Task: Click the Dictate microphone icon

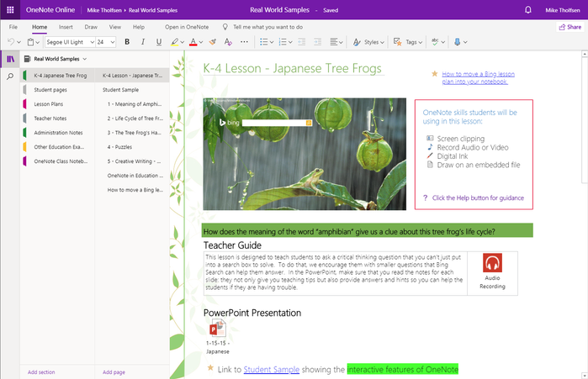Action: [457, 42]
